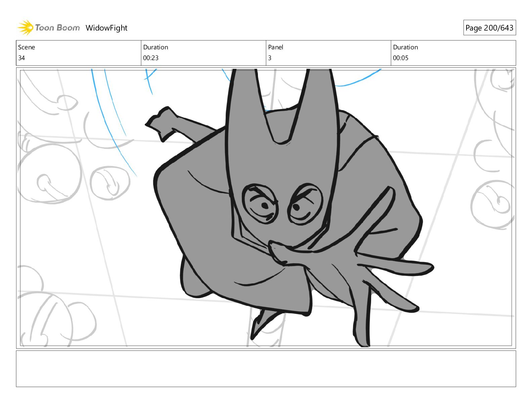Click the scene Duration label beside Scene
The height and width of the screenshot is (411, 532).
pyautogui.click(x=156, y=47)
